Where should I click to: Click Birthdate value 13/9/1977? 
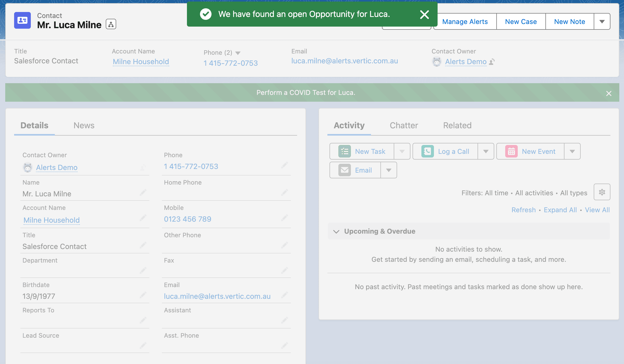[39, 296]
